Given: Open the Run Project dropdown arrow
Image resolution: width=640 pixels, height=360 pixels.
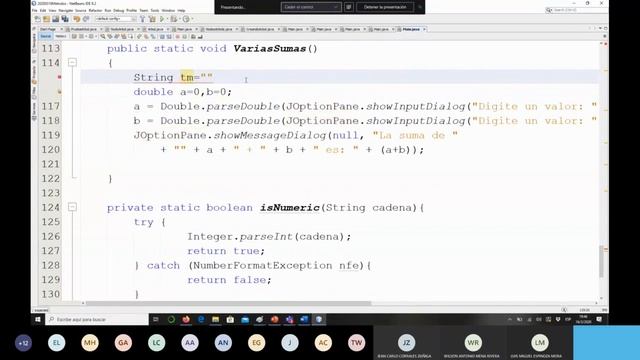Looking at the screenshot, I should pos(167,19).
